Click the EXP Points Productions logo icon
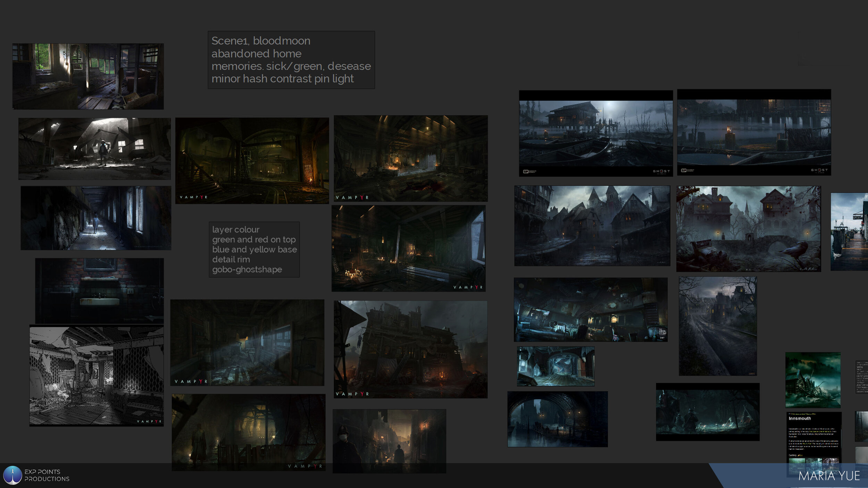 [12, 475]
